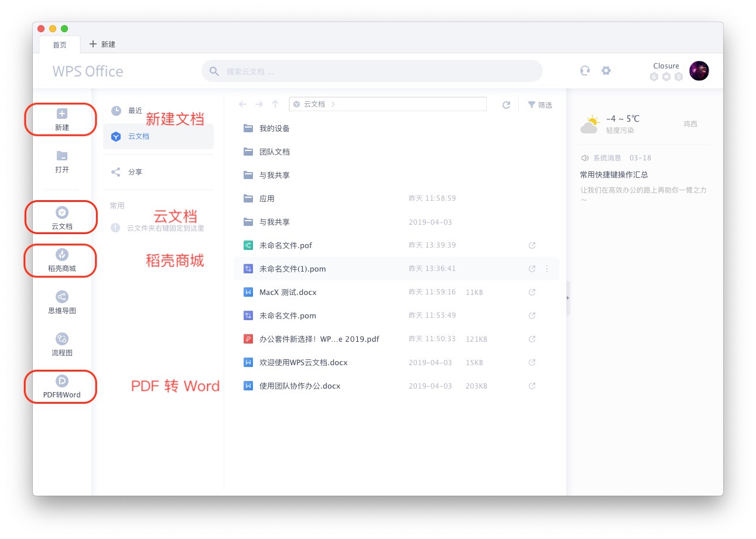Open the 新建 (New) panel in sidebar
Screen dimensions: 756x539
pos(61,119)
